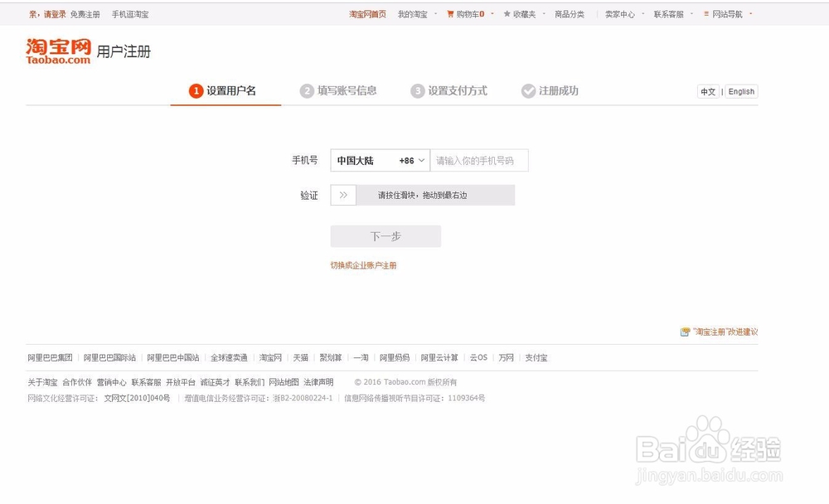Click the 网站地图 footer link

[x=284, y=382]
